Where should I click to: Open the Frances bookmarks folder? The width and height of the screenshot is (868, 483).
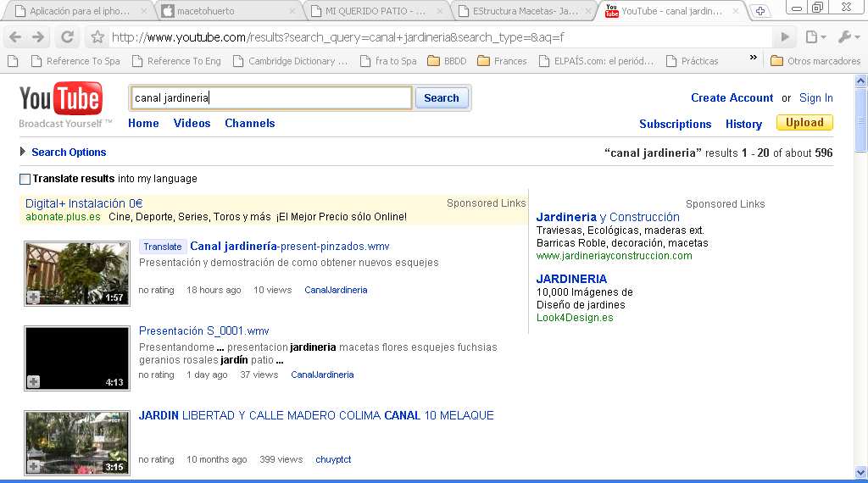click(x=502, y=61)
